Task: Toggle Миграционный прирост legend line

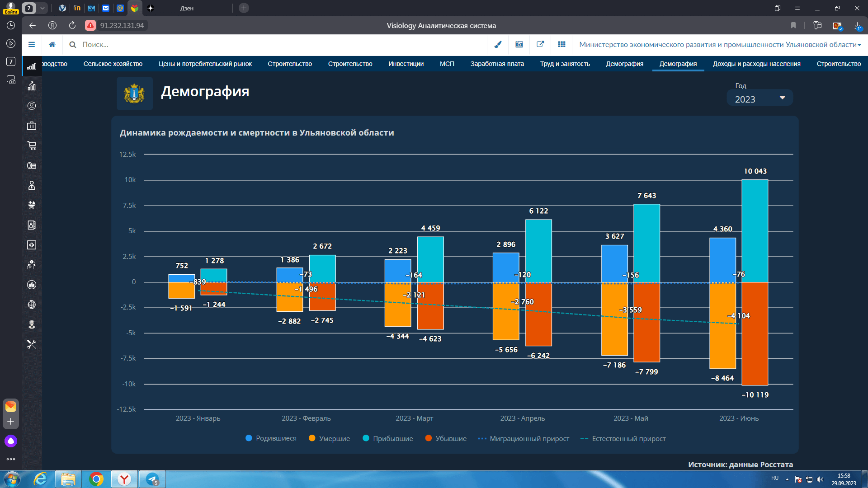Action: point(524,438)
